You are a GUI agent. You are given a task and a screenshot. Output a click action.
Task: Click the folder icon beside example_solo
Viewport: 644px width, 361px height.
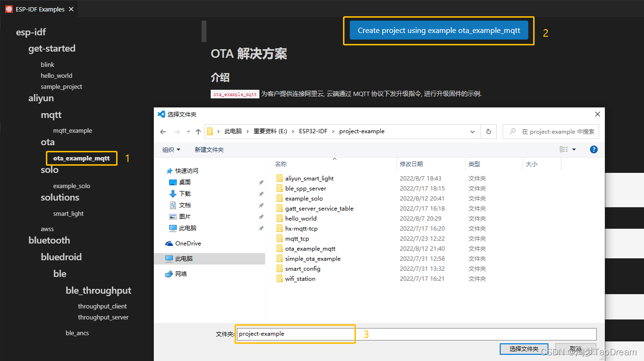point(279,198)
